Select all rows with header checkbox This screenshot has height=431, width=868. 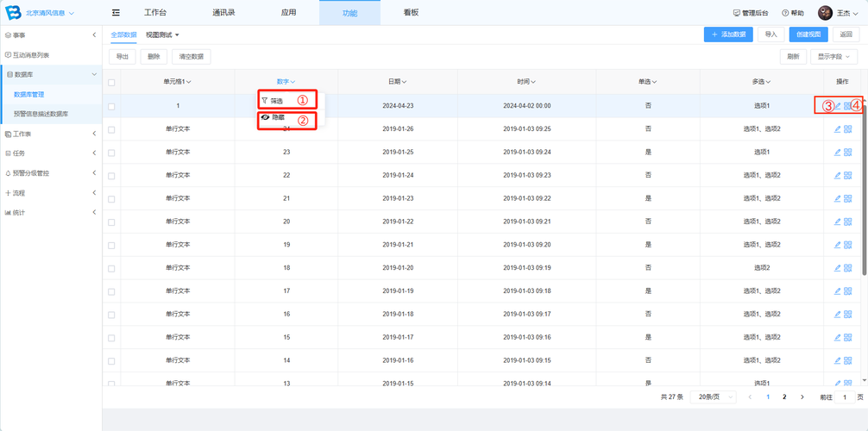[111, 83]
